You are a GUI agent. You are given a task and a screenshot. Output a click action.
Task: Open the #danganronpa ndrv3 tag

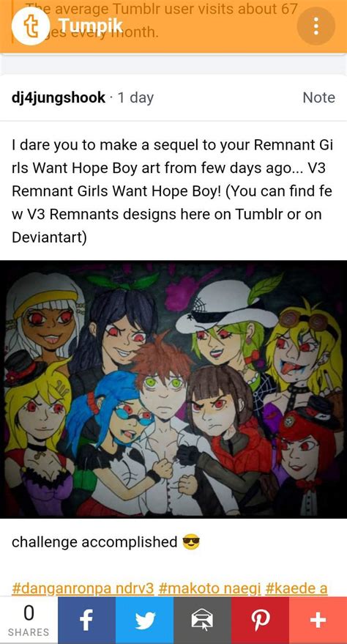83,588
